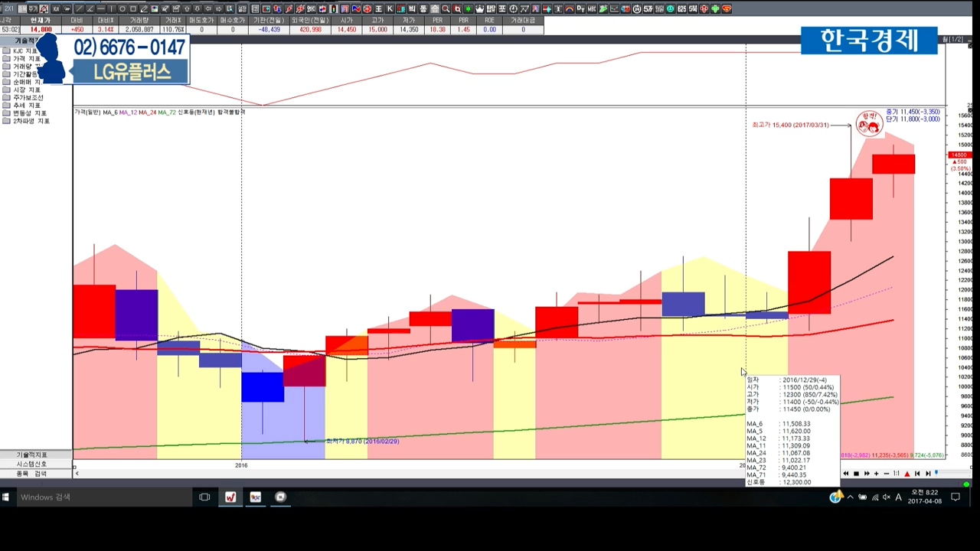
Task: Click the magnifier search icon in toolbar
Action: [x=446, y=9]
